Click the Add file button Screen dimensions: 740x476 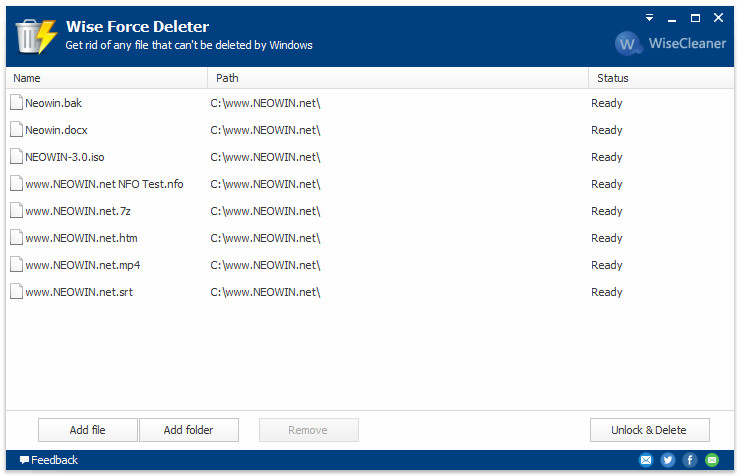point(88,430)
